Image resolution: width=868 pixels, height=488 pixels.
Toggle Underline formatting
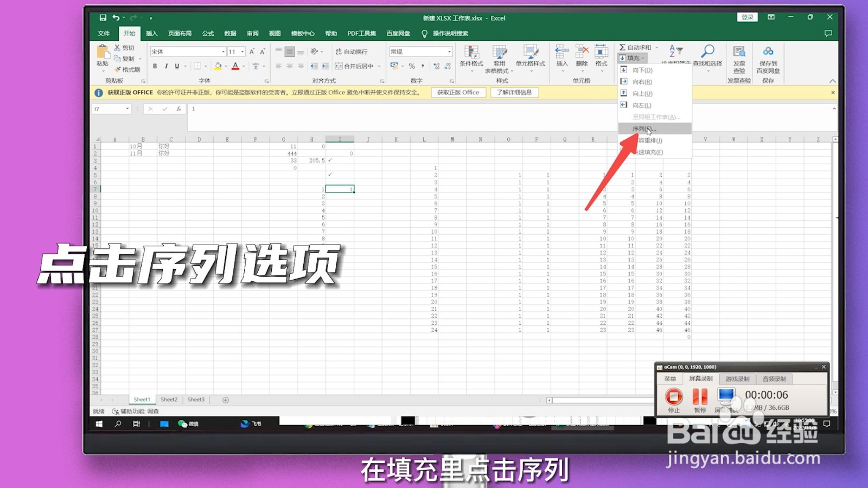point(177,66)
